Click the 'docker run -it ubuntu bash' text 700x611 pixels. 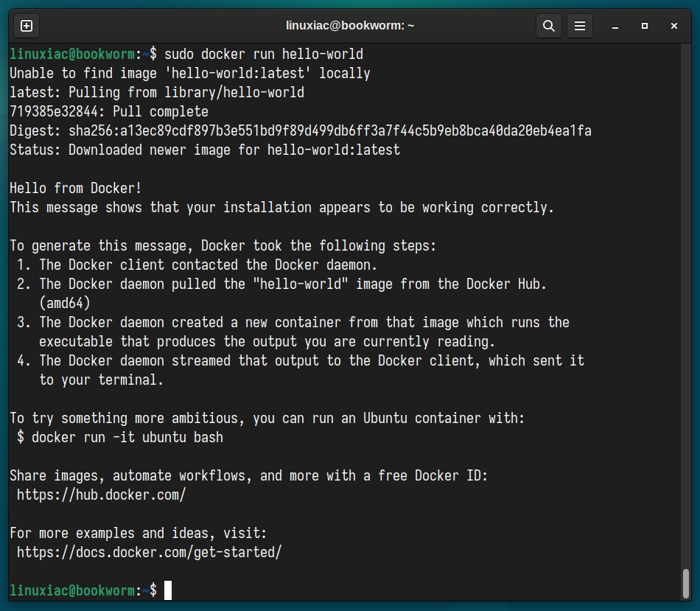pyautogui.click(x=127, y=437)
